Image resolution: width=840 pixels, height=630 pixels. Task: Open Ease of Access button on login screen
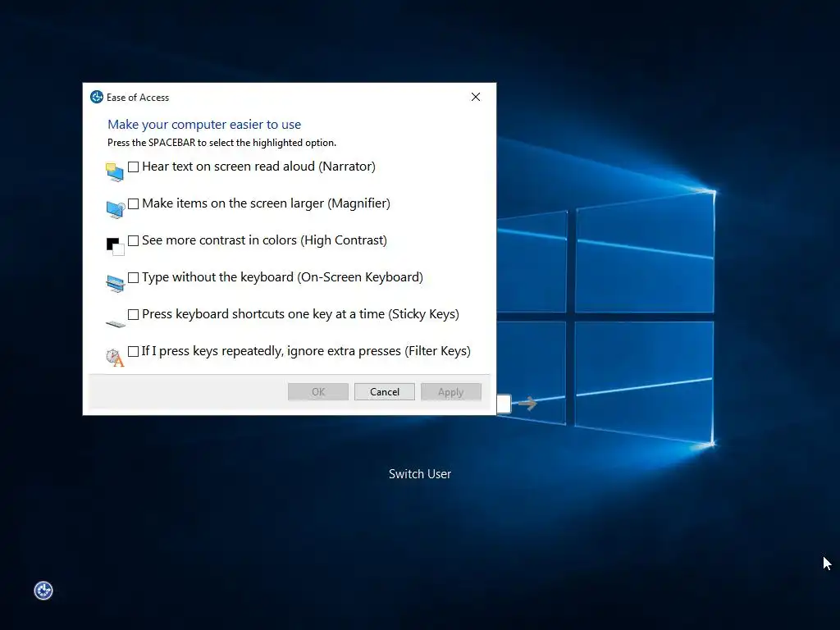point(43,591)
